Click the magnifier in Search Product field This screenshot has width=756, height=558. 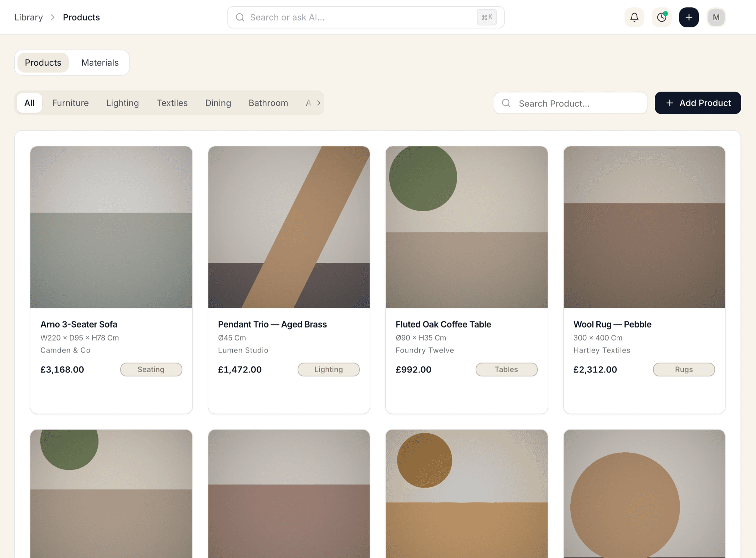tap(506, 103)
